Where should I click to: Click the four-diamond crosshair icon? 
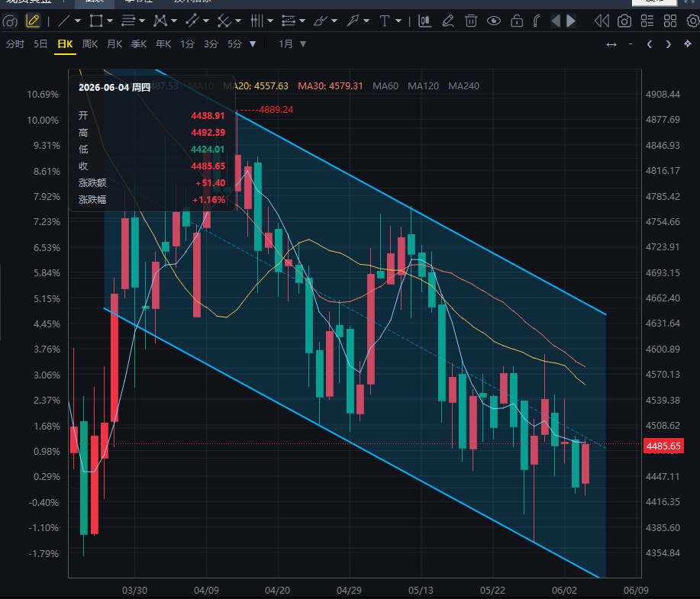688,43
